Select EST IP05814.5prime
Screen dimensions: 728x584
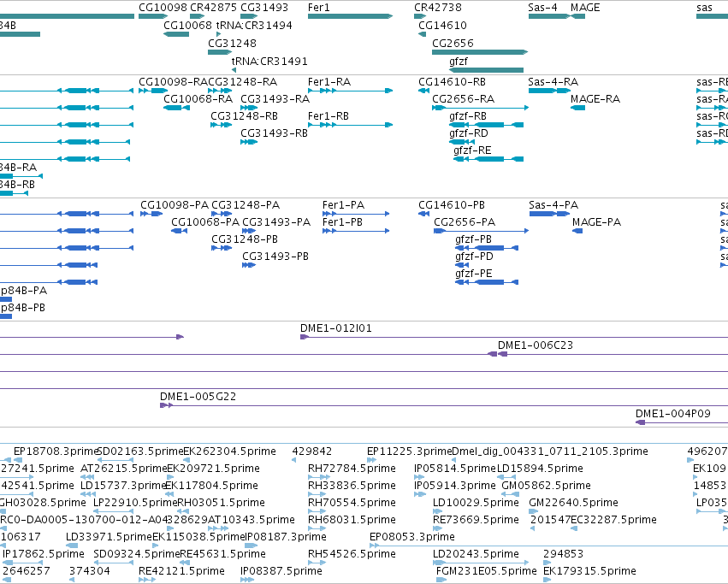point(455,469)
